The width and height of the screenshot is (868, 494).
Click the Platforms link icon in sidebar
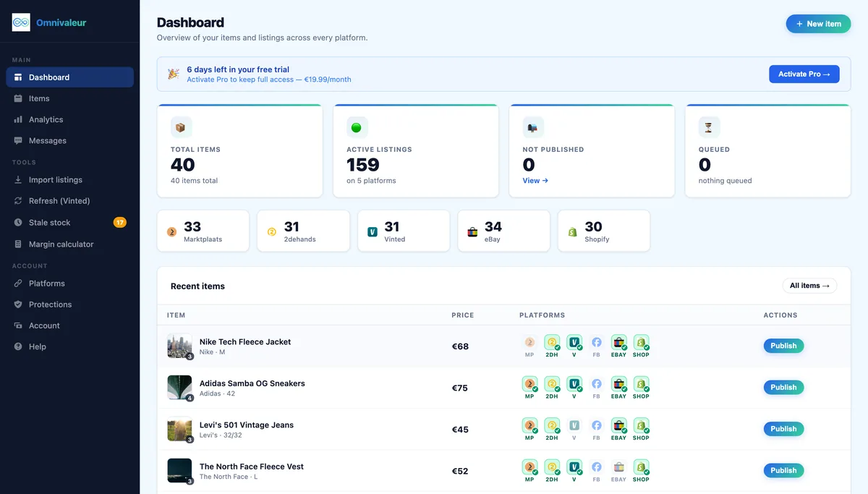click(x=18, y=284)
